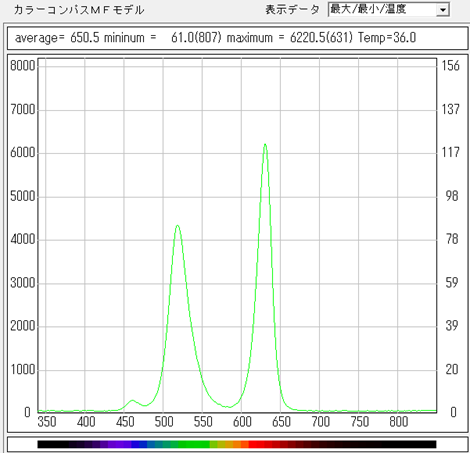Click the 350 wavelength axis label
The image size is (470, 453).
[47, 422]
